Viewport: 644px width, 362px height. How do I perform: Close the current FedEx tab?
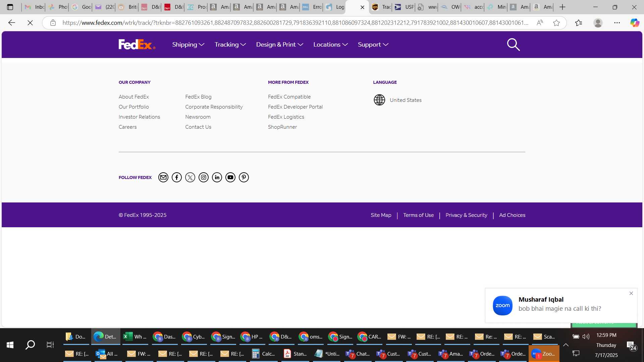[362, 7]
